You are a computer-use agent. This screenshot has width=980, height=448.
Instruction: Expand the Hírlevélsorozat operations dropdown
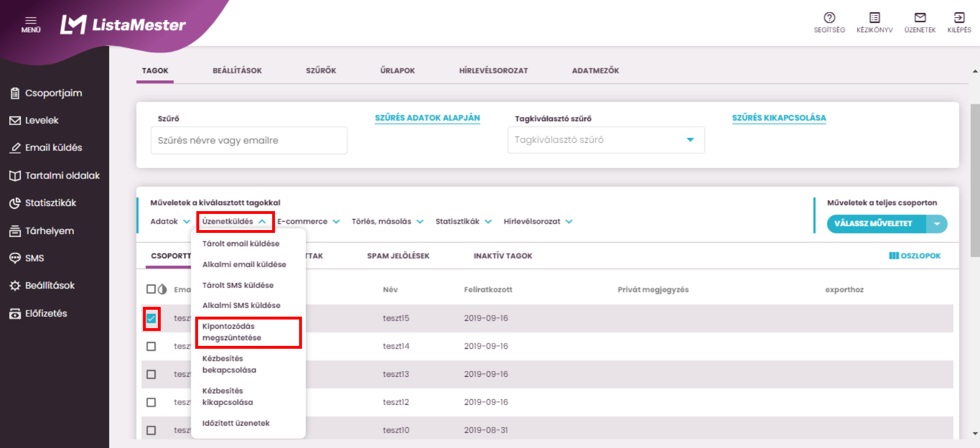pyautogui.click(x=538, y=221)
